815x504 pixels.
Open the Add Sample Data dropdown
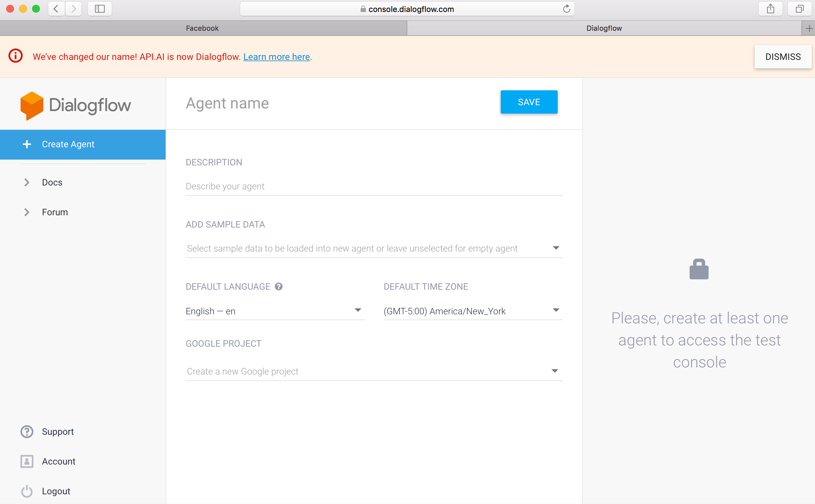tap(374, 248)
